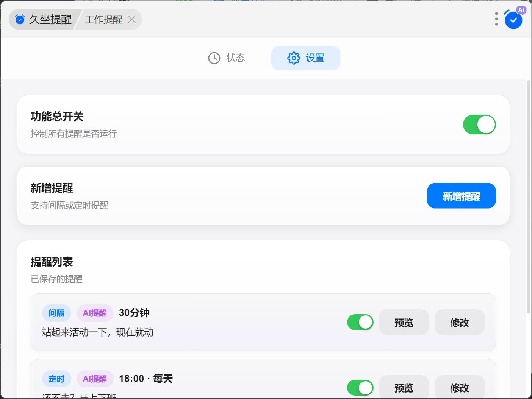532x399 pixels.
Task: Close the 工作提醒 tab with X
Action: click(132, 19)
